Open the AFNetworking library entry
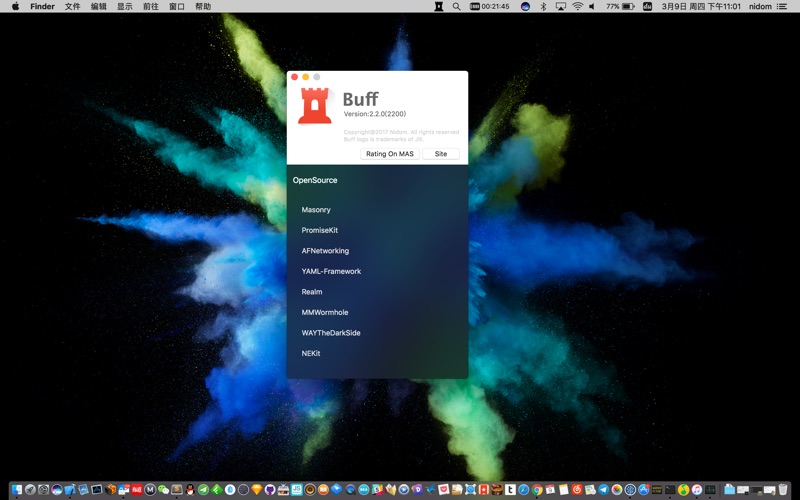800x500 pixels. [x=325, y=251]
